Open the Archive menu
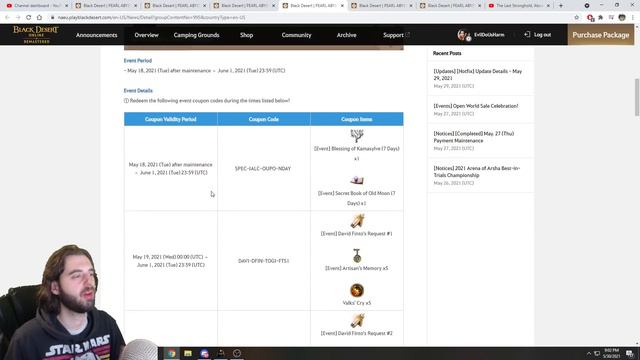This screenshot has height=360, width=640. (347, 35)
